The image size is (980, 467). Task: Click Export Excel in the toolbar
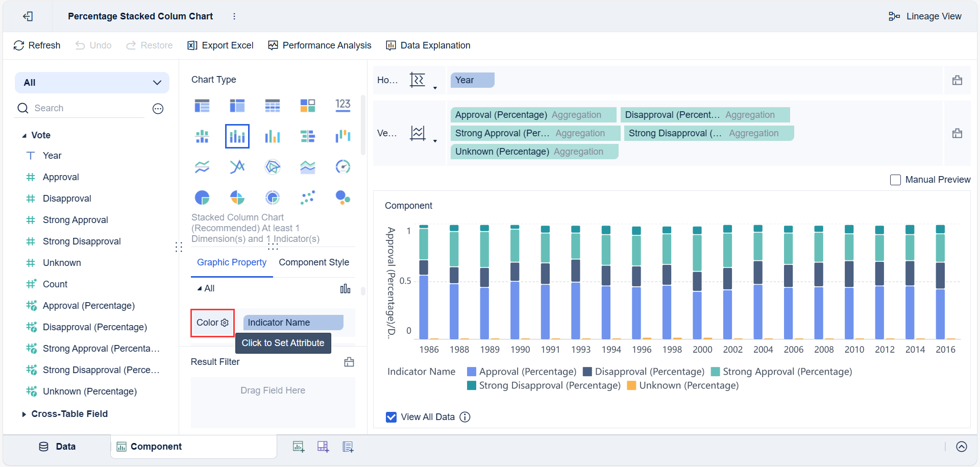220,45
